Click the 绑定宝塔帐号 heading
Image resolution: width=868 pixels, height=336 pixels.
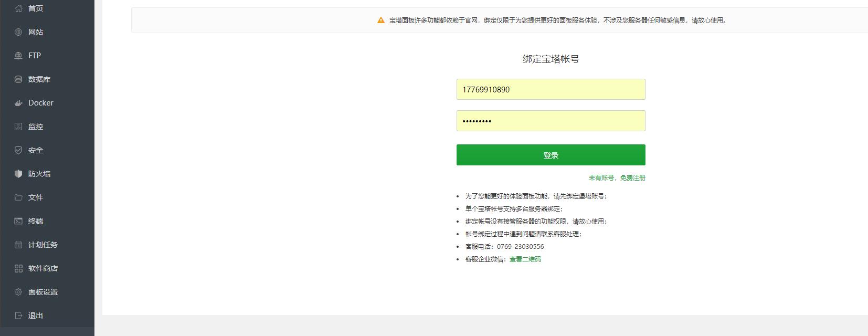pos(551,59)
